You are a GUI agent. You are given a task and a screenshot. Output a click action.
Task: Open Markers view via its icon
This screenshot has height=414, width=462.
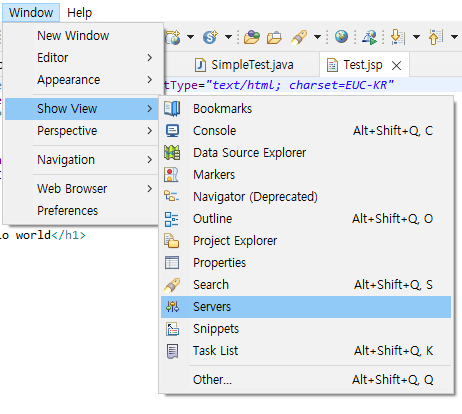(172, 175)
